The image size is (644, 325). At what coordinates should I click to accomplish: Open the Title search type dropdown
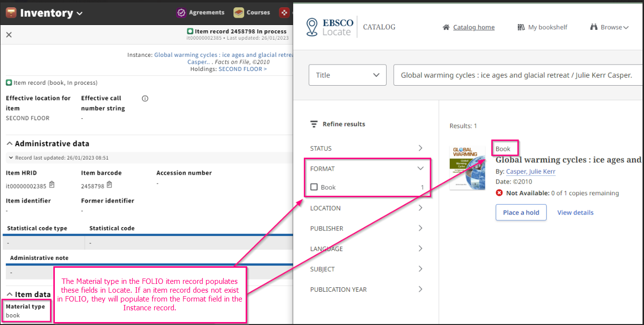[x=347, y=75]
